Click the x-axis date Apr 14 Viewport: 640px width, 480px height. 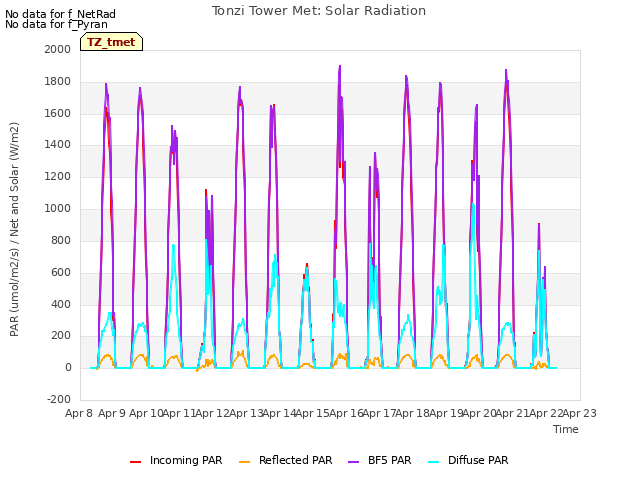coord(279,413)
